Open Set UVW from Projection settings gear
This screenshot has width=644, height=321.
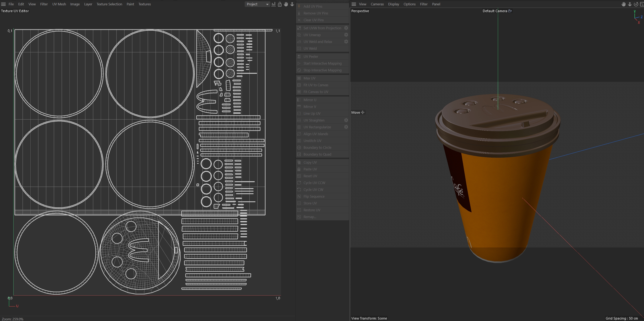(x=346, y=28)
